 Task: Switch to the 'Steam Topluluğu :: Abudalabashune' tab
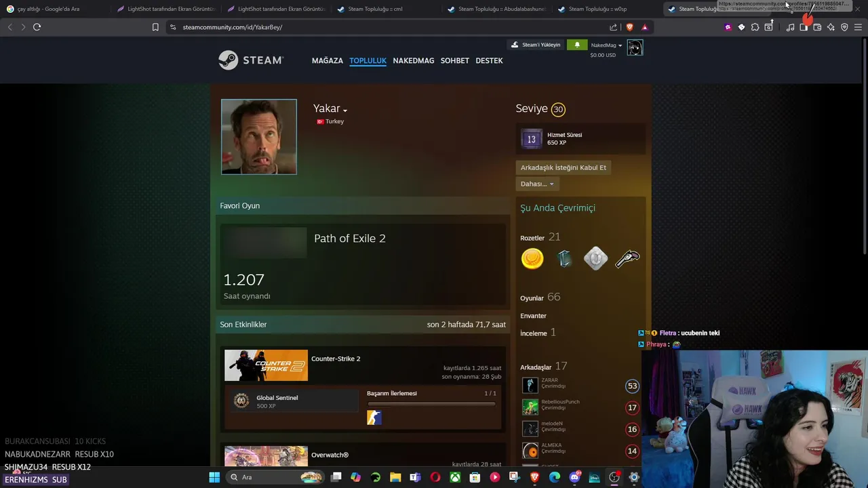[x=497, y=9]
